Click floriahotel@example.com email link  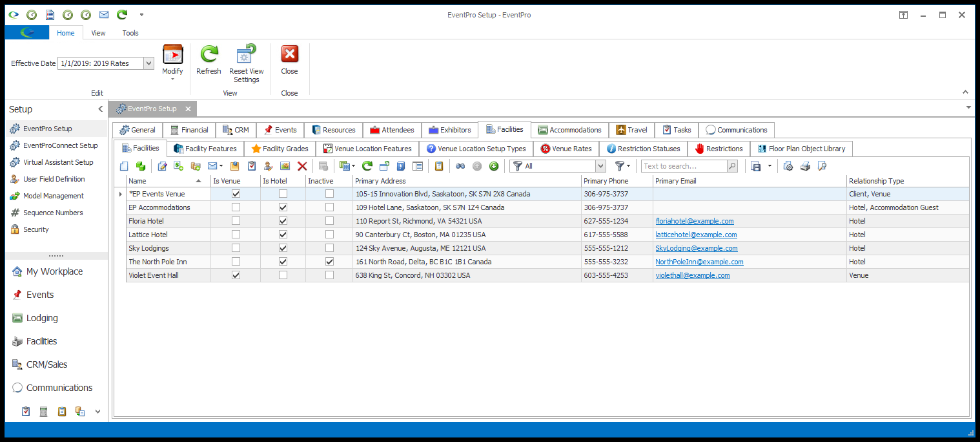(x=695, y=221)
